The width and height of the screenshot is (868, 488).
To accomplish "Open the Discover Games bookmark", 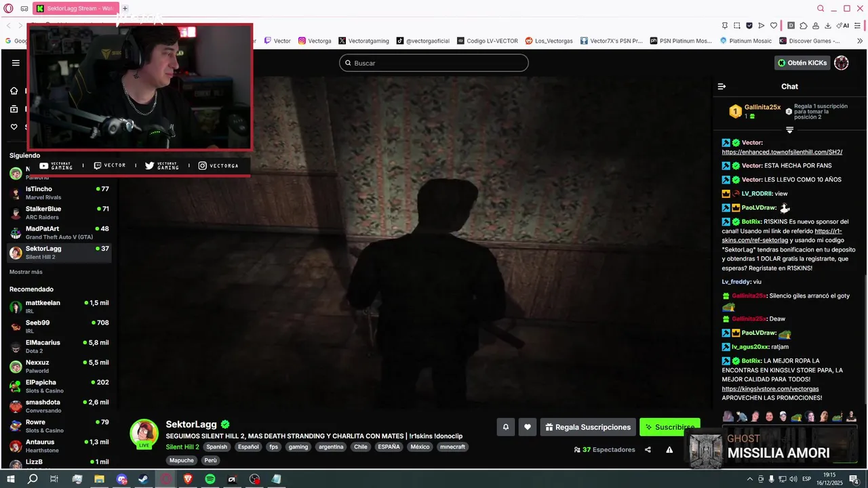I will (809, 41).
